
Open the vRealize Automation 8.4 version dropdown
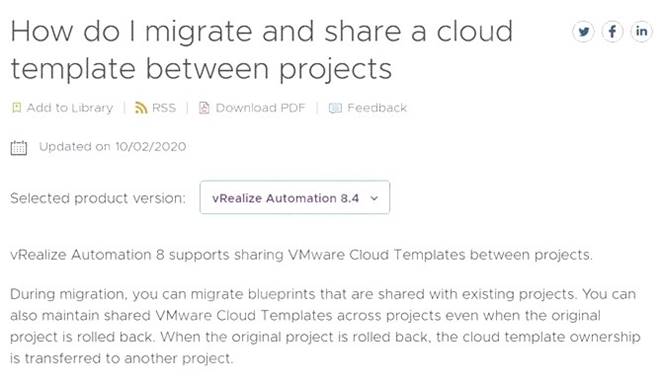coord(295,197)
